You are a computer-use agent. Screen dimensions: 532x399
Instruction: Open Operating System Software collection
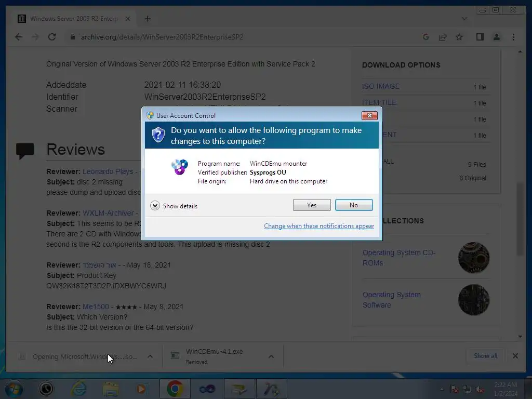(x=392, y=300)
